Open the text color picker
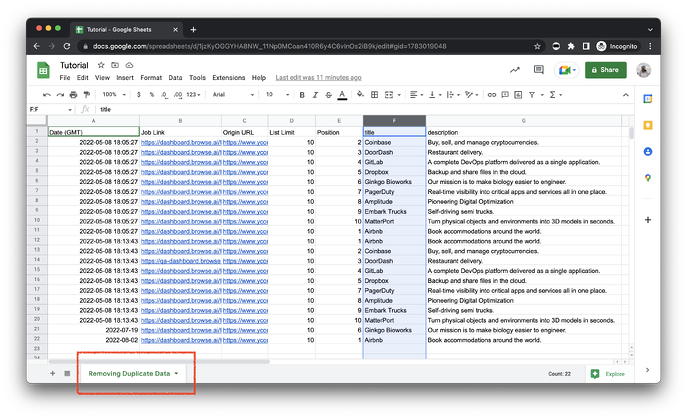The image size is (687, 418). coord(342,94)
